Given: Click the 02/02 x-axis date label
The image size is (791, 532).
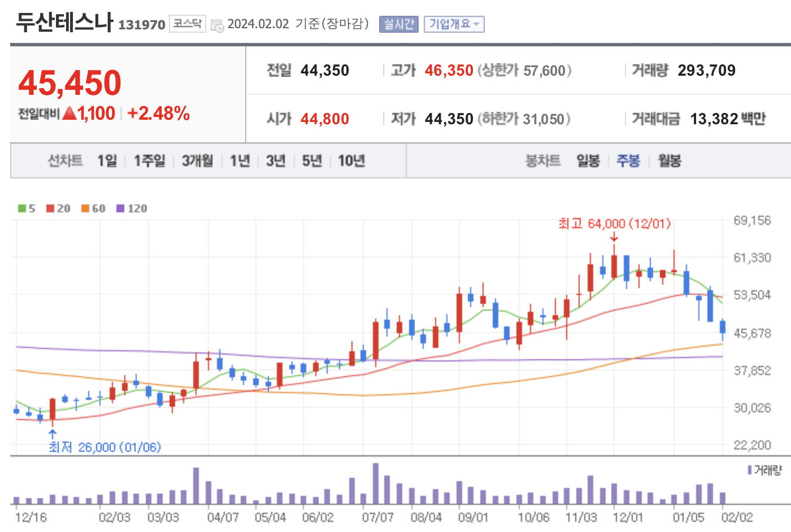Looking at the screenshot, I should (x=737, y=517).
